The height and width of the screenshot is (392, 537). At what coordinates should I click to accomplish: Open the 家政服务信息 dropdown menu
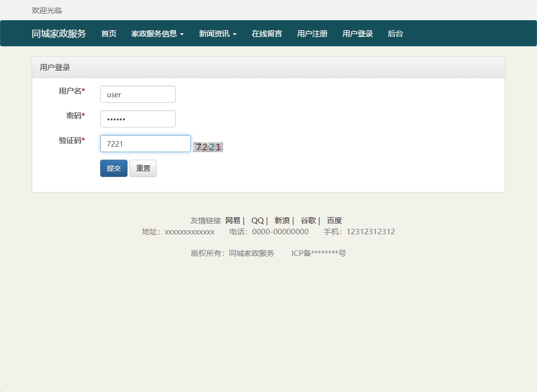(x=154, y=33)
